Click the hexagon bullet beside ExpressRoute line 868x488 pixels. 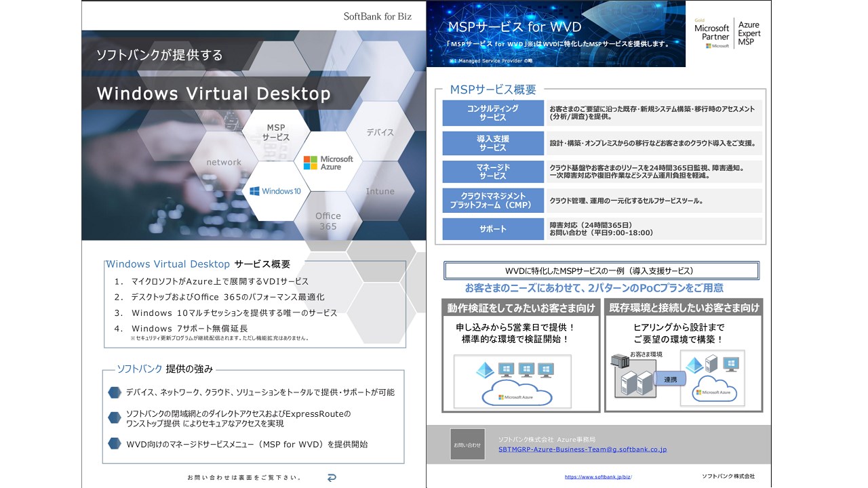click(x=115, y=417)
